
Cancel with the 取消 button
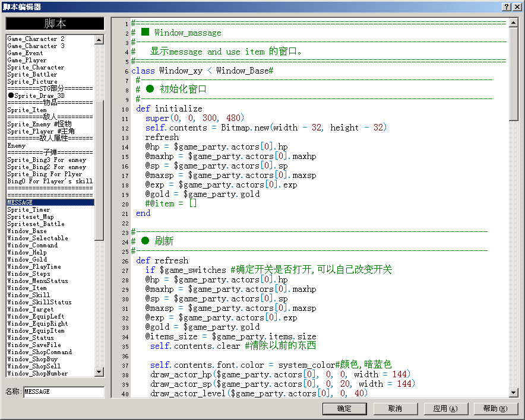[x=396, y=409]
